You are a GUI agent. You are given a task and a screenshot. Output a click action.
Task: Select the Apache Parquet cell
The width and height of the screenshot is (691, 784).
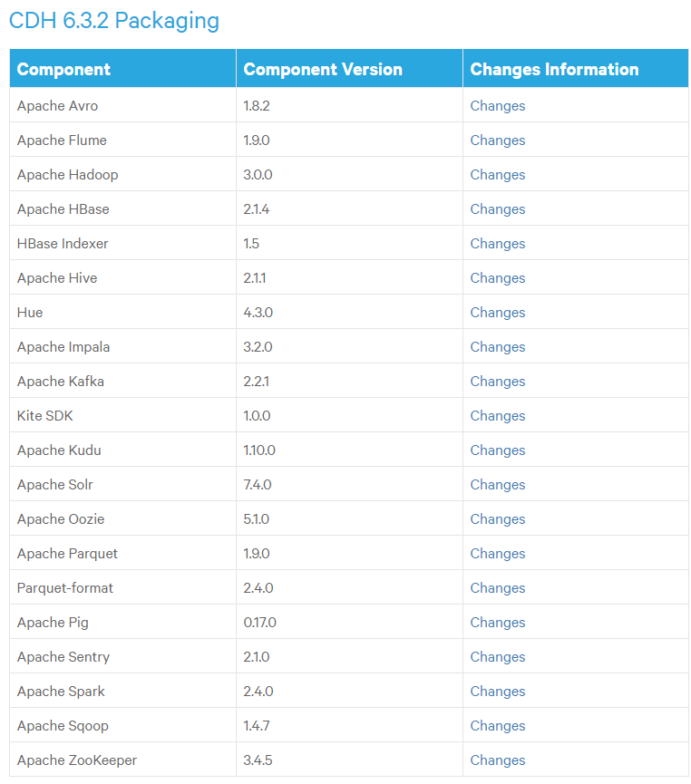(x=122, y=554)
